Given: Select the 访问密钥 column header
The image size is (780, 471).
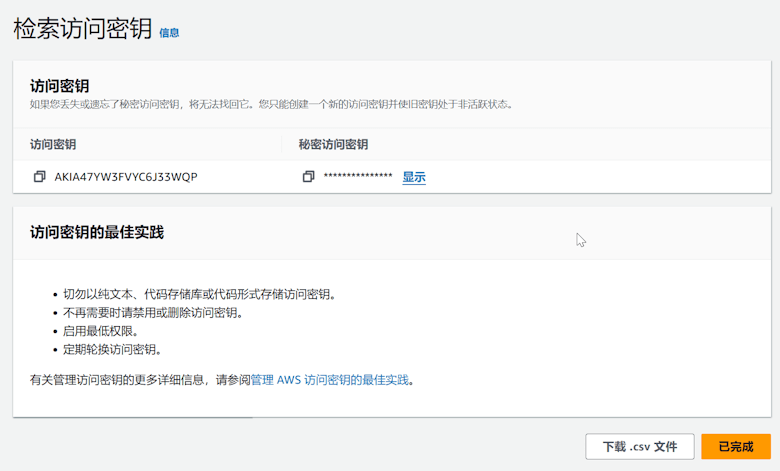Looking at the screenshot, I should (53, 144).
